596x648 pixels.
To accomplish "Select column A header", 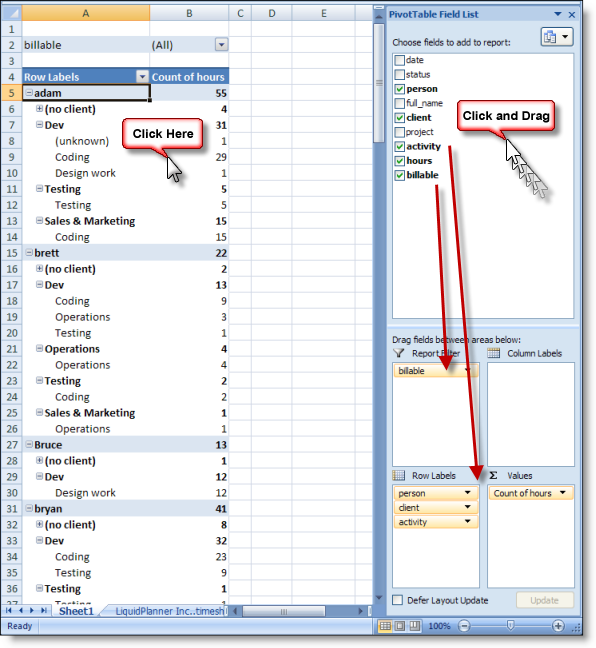I will pos(86,13).
